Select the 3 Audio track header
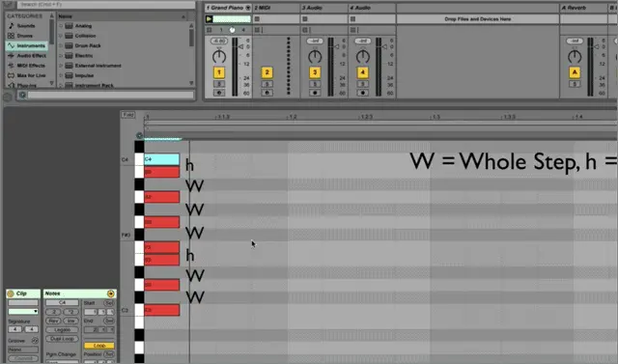Screen dimensions: 618x364 [x=324, y=8]
